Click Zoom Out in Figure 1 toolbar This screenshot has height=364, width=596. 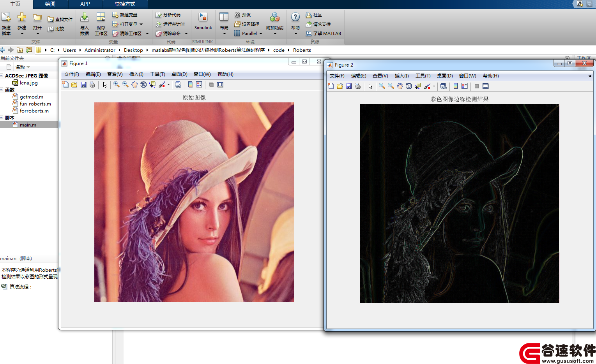coord(125,84)
